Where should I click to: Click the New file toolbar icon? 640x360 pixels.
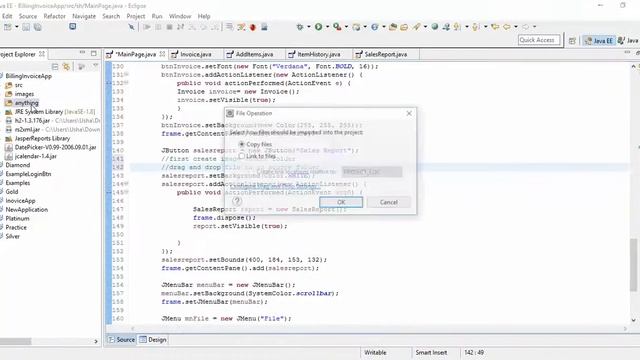(8, 27)
